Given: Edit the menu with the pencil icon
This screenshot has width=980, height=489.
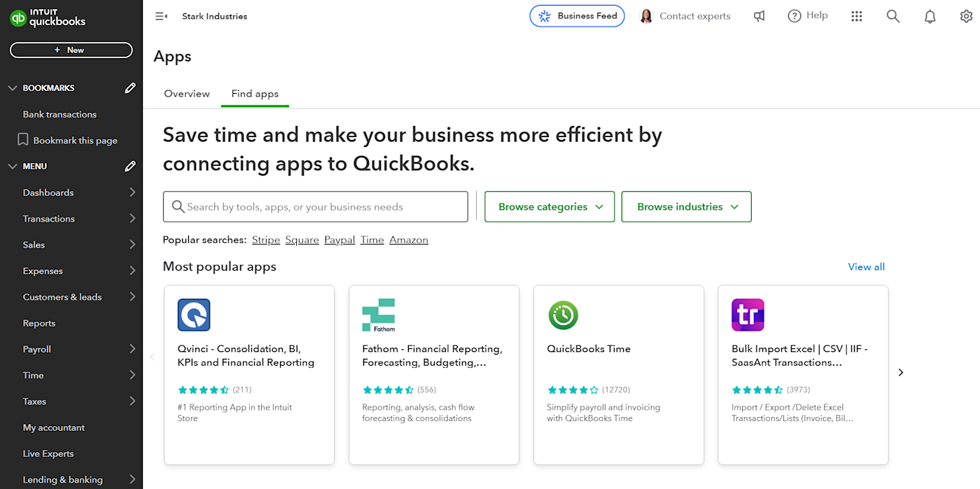Looking at the screenshot, I should coord(130,166).
